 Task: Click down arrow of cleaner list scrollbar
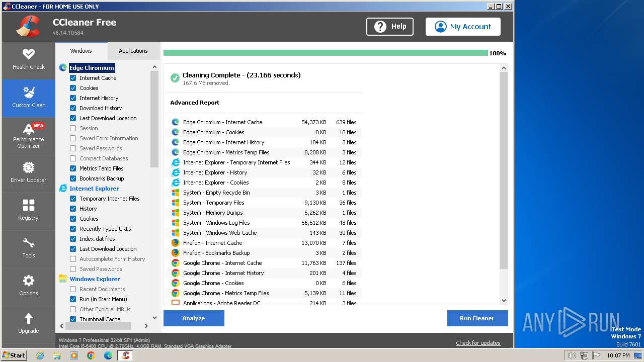154,318
